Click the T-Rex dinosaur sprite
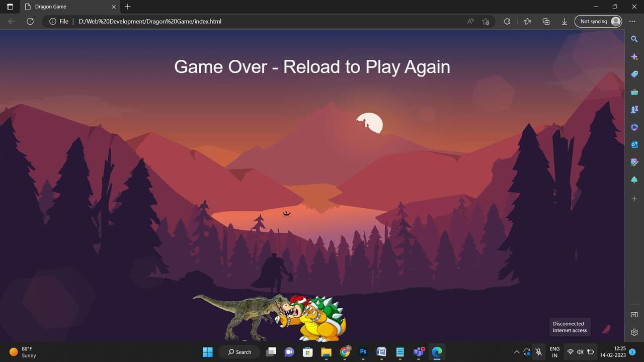The image size is (644, 362). (240, 317)
